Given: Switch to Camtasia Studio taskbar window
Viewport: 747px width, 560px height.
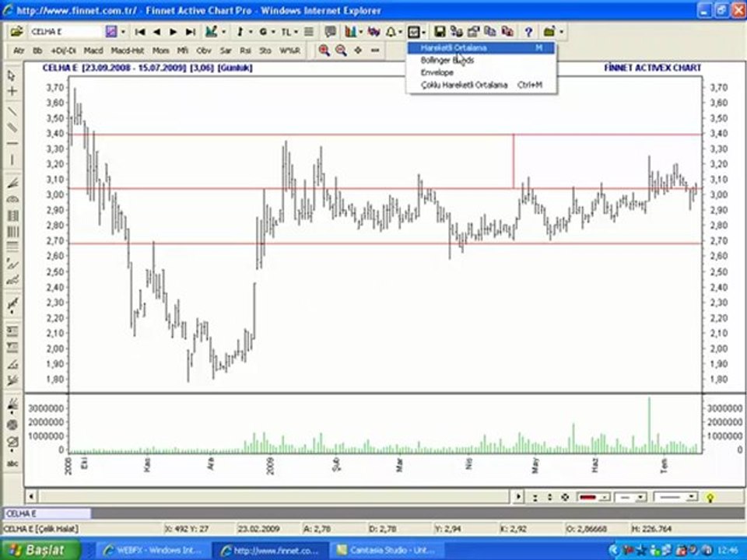Looking at the screenshot, I should pos(388,550).
